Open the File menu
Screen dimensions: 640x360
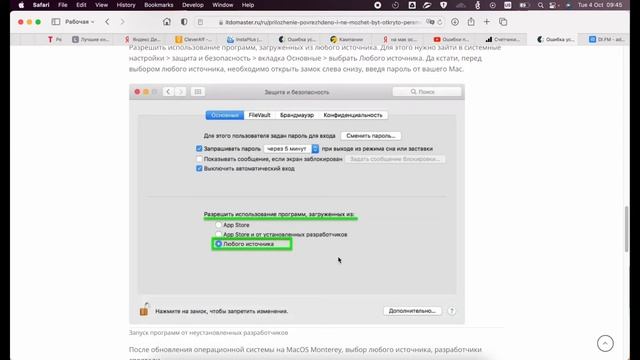(x=62, y=5)
